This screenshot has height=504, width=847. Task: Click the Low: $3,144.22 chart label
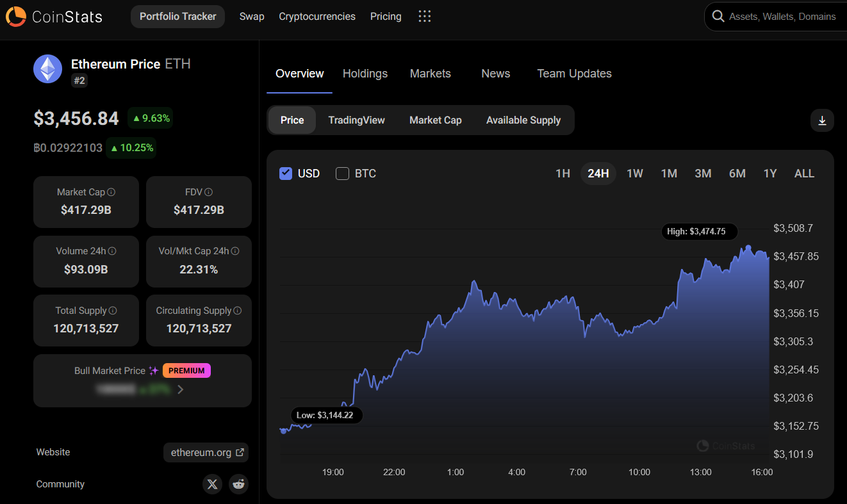[327, 415]
